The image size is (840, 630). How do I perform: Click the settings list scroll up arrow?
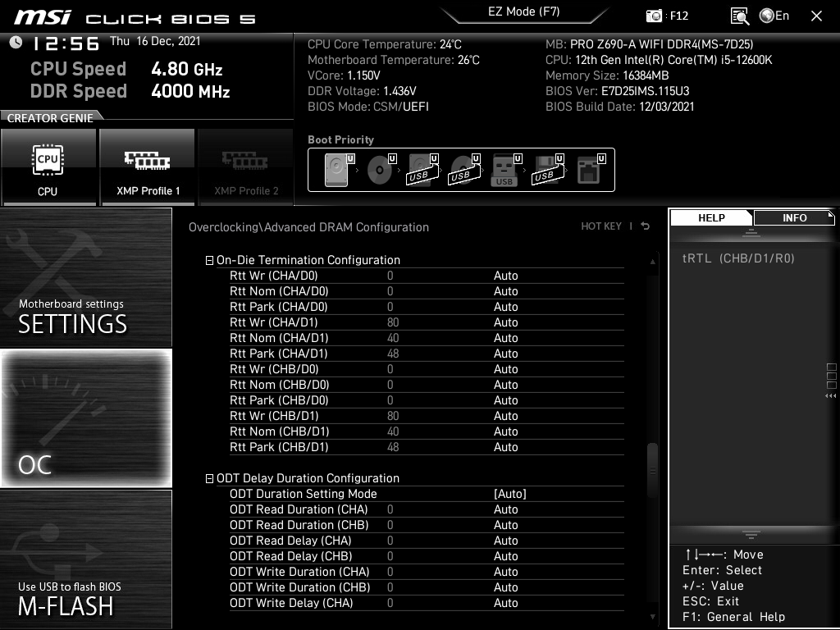652,262
